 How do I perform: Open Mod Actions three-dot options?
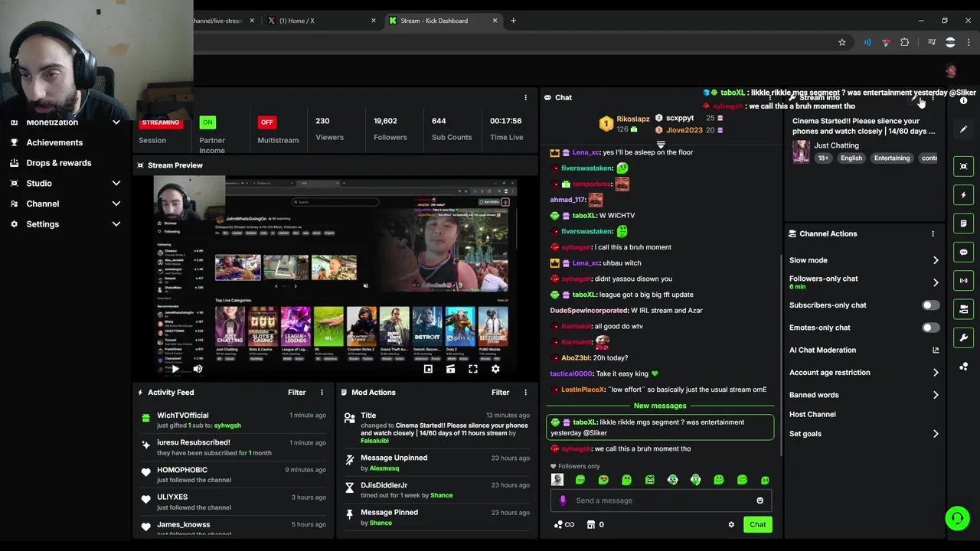pos(525,393)
